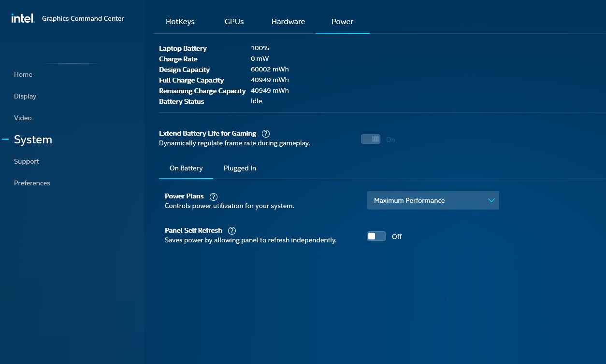Viewport: 606px width, 364px height.
Task: Click the Laptop Battery 100% value
Action: point(260,48)
